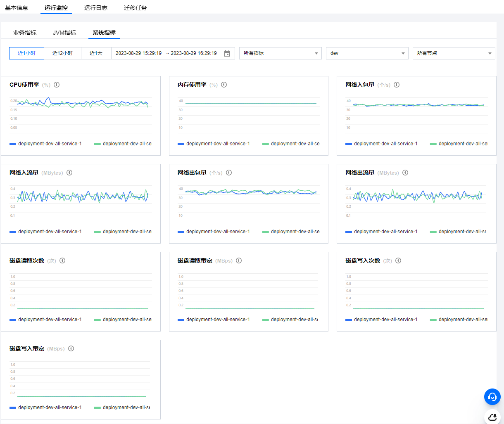Open the calendar date picker icon
504x424 pixels.
point(227,54)
